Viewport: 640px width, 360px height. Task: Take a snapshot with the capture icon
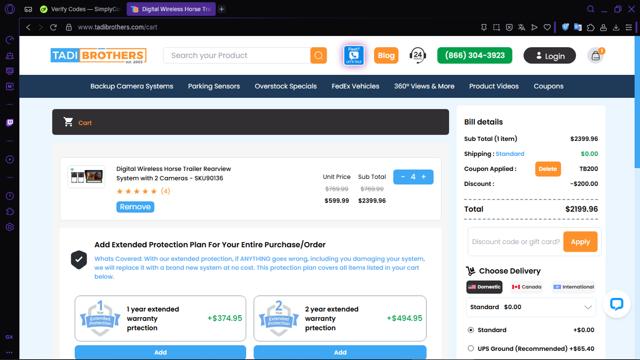[x=496, y=27]
